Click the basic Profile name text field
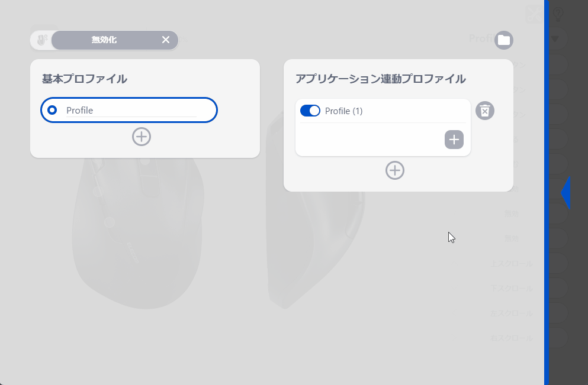The height and width of the screenshot is (385, 588). point(131,111)
